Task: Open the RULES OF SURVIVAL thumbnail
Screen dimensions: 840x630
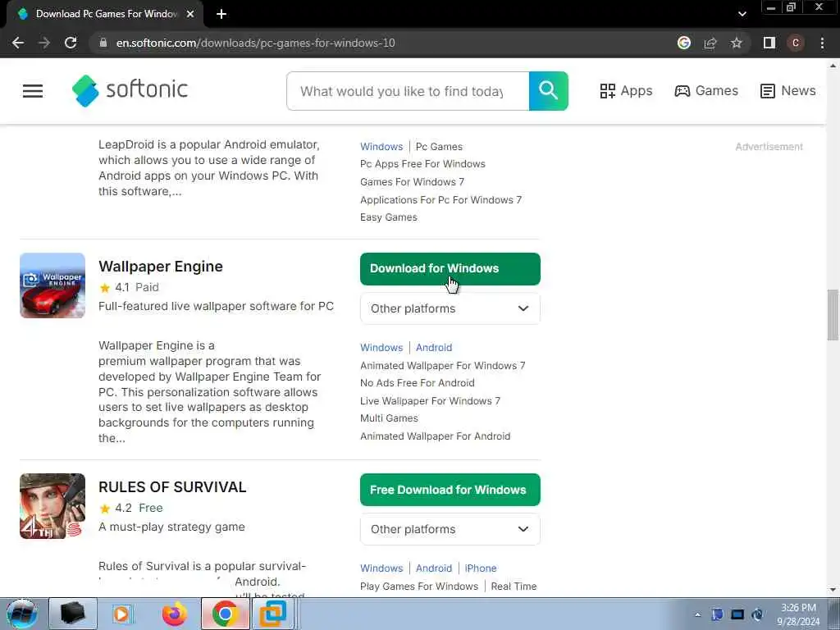Action: [x=52, y=506]
